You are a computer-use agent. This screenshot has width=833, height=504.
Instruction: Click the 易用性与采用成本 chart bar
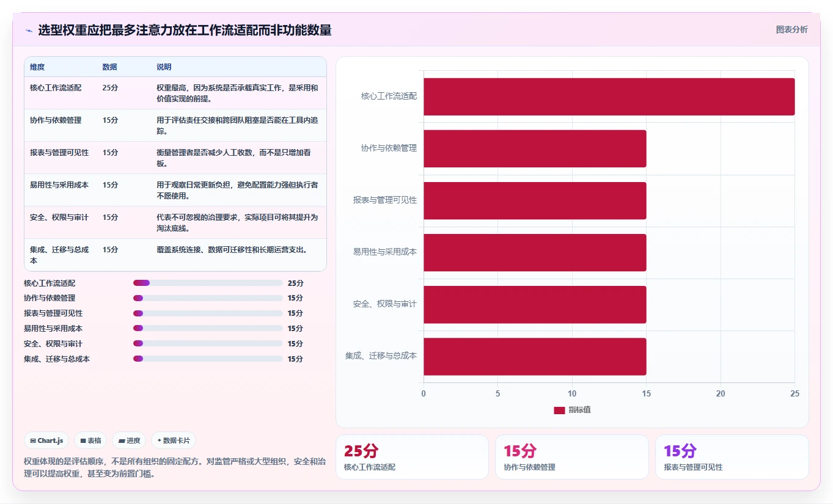pyautogui.click(x=535, y=252)
